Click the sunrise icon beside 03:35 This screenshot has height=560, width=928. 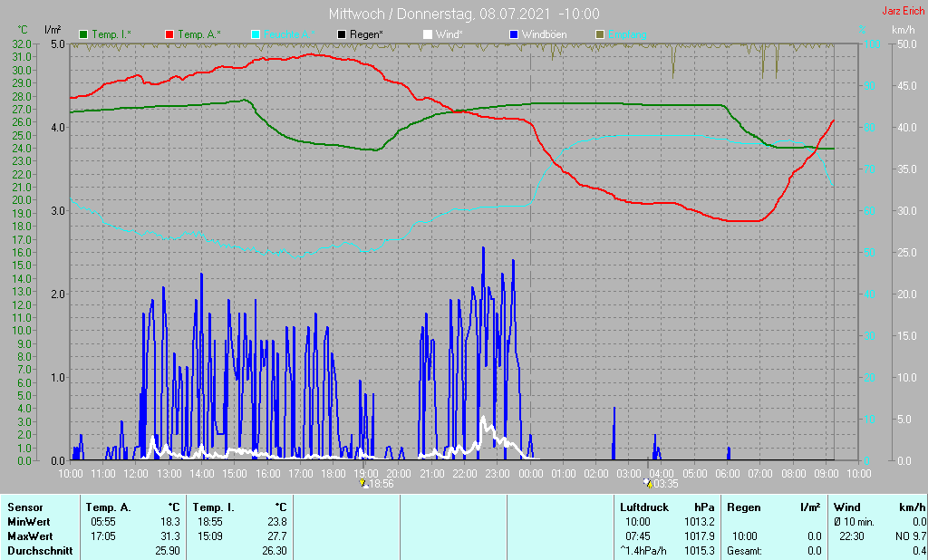[648, 484]
